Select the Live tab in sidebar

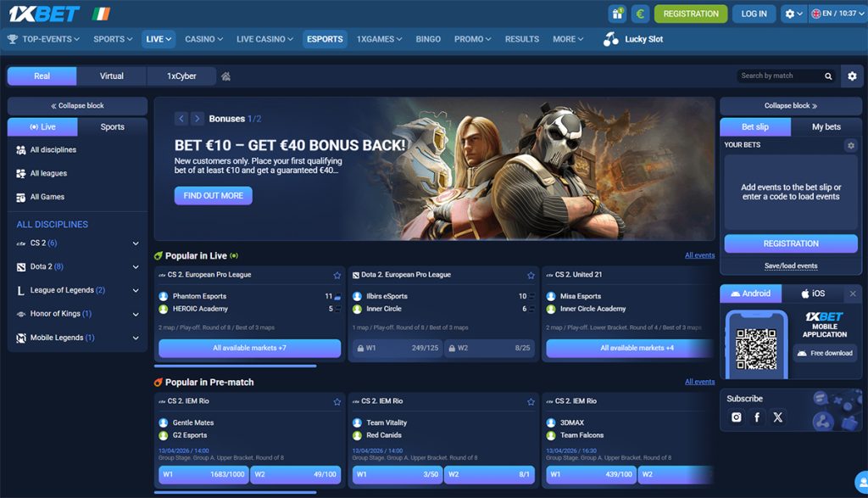pyautogui.click(x=42, y=127)
